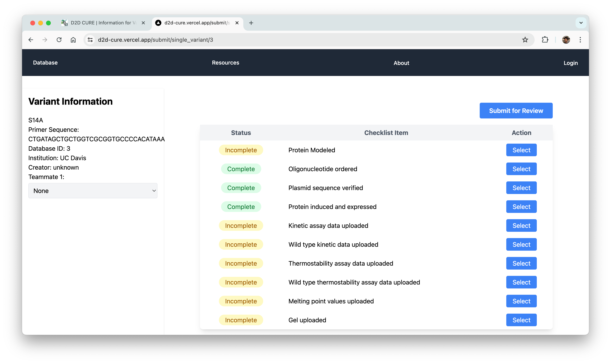The width and height of the screenshot is (611, 364).
Task: Click the home icon in toolbar
Action: [73, 40]
